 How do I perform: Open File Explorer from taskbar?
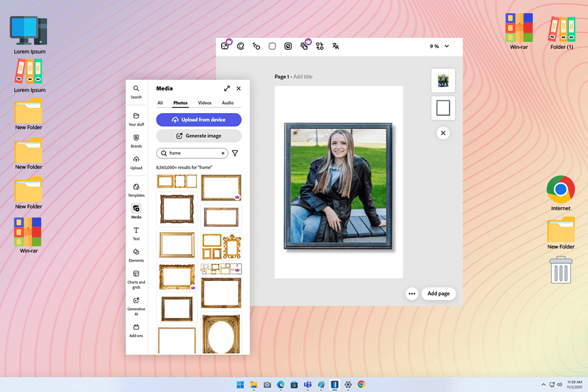click(254, 385)
